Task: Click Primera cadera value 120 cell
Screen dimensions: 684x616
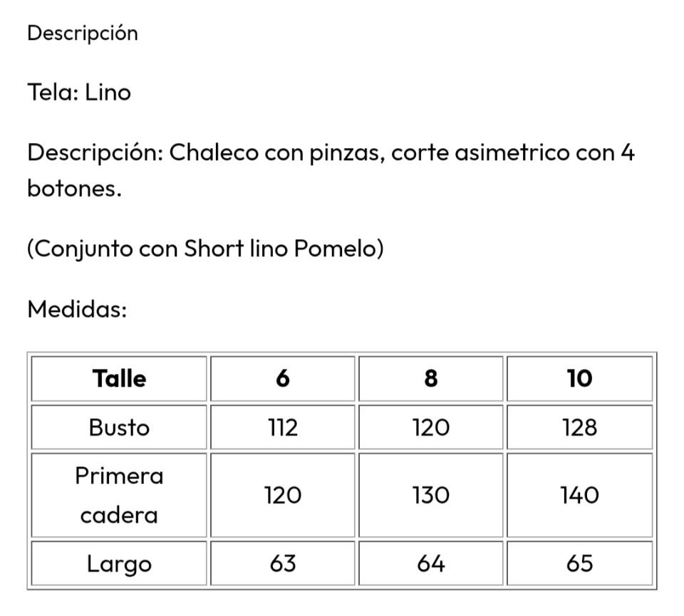Action: (x=283, y=495)
